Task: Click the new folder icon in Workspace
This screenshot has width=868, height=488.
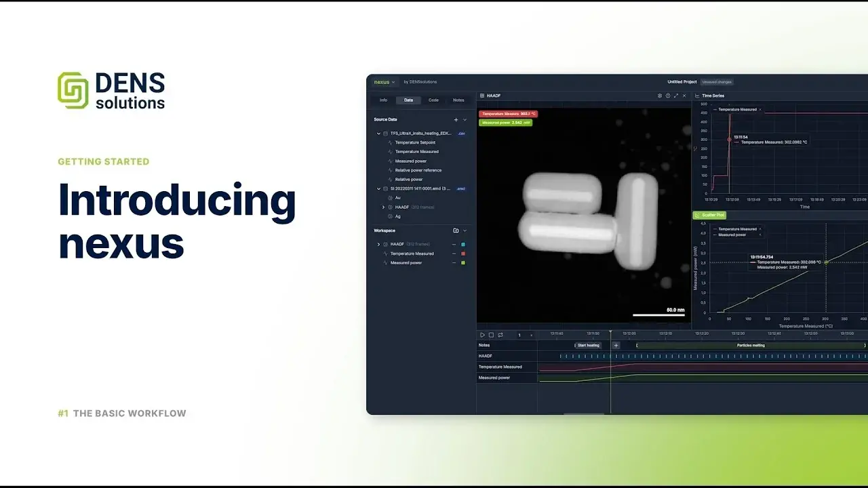Action: (x=456, y=230)
